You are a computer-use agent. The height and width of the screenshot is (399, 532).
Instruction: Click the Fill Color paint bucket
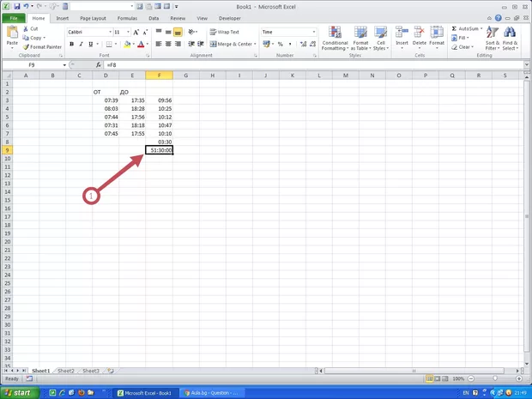pyautogui.click(x=127, y=44)
